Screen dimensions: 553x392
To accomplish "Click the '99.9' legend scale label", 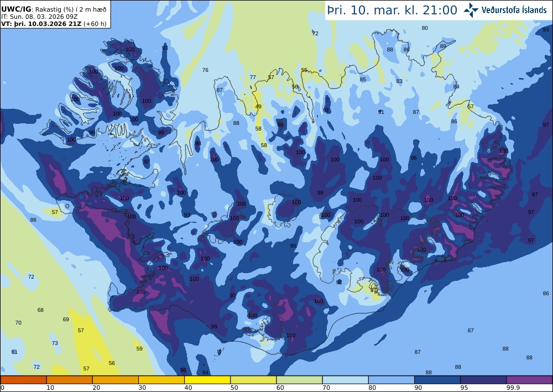I will pyautogui.click(x=513, y=388).
